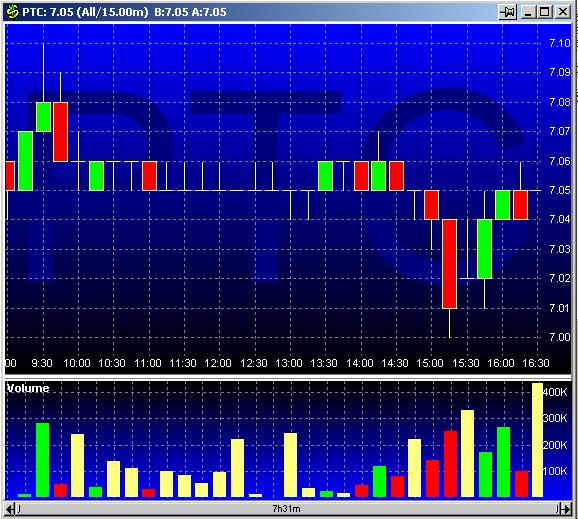
Task: Click the 10:00 time axis label
Action: [77, 363]
